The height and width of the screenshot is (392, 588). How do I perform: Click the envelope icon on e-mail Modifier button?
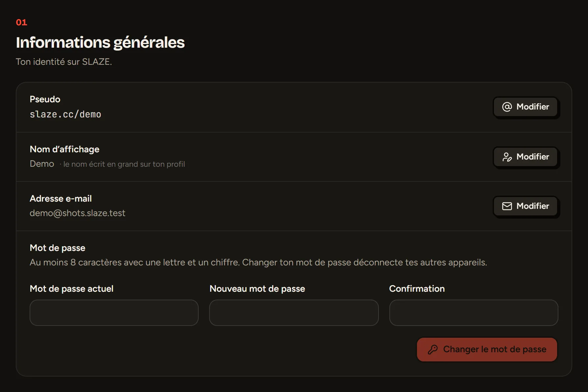507,206
